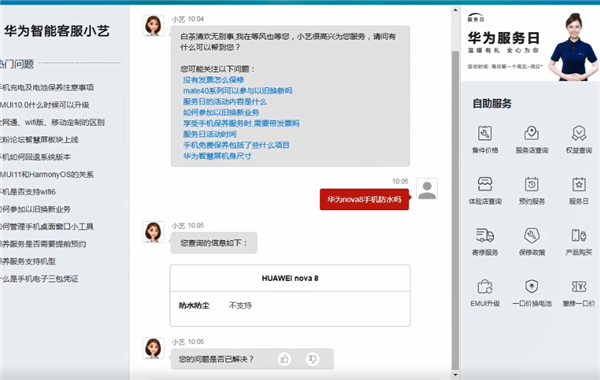
Task: Open the 产品购买 product purchase icon
Action: (x=579, y=235)
